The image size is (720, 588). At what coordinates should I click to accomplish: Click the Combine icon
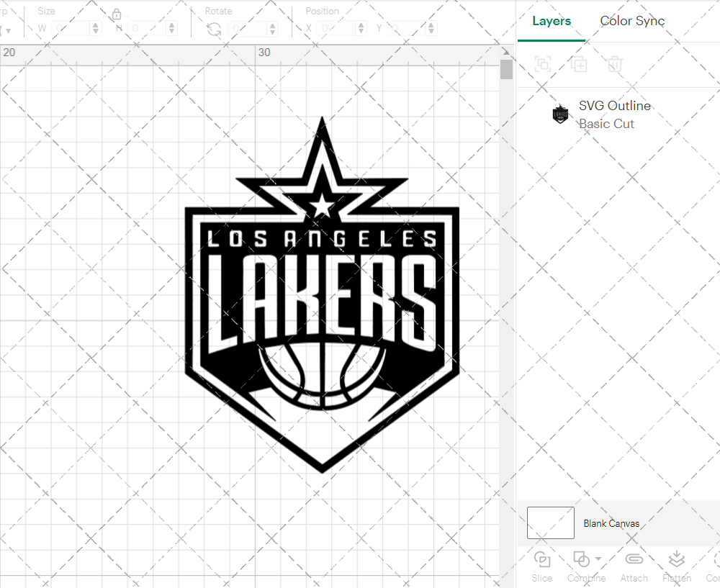point(582,559)
